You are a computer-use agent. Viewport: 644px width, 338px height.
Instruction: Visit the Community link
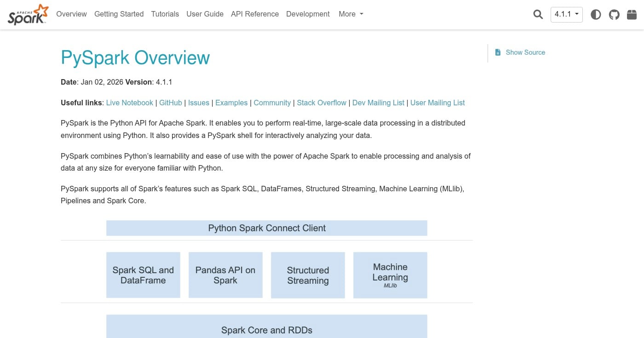pos(272,103)
